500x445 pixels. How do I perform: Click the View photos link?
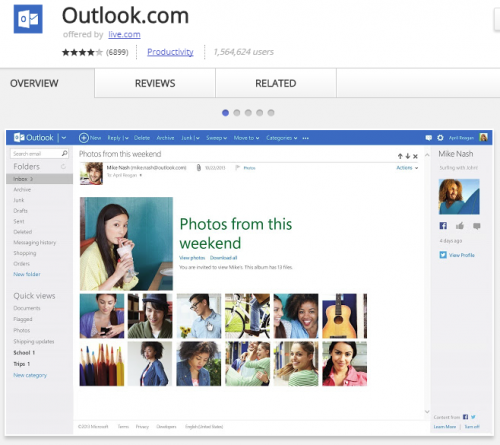coord(192,258)
